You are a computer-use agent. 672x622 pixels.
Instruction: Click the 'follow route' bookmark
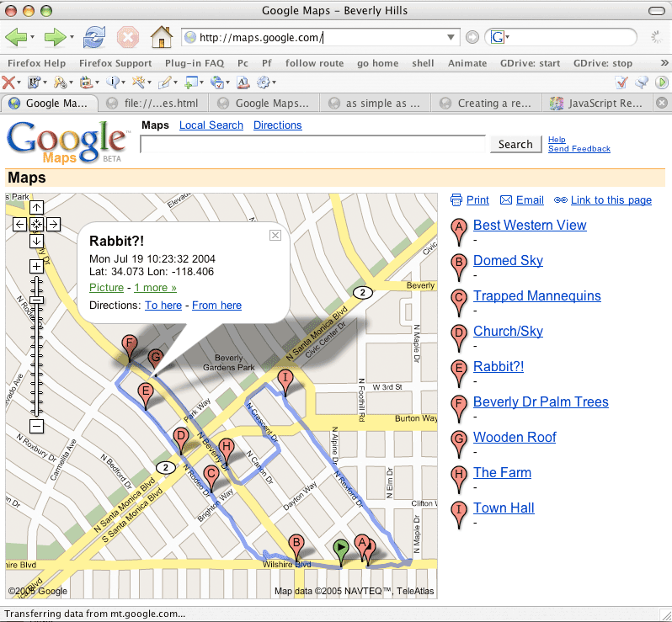315,63
